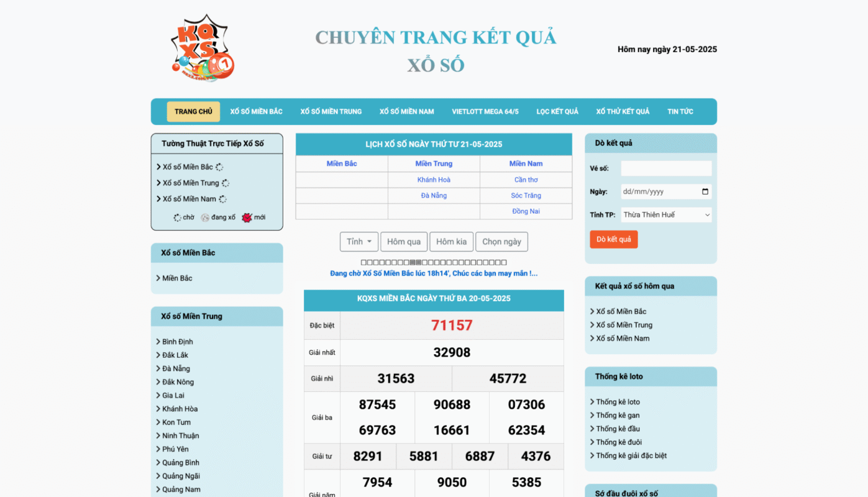
Task: Click the KQXS site logo
Action: tap(203, 48)
